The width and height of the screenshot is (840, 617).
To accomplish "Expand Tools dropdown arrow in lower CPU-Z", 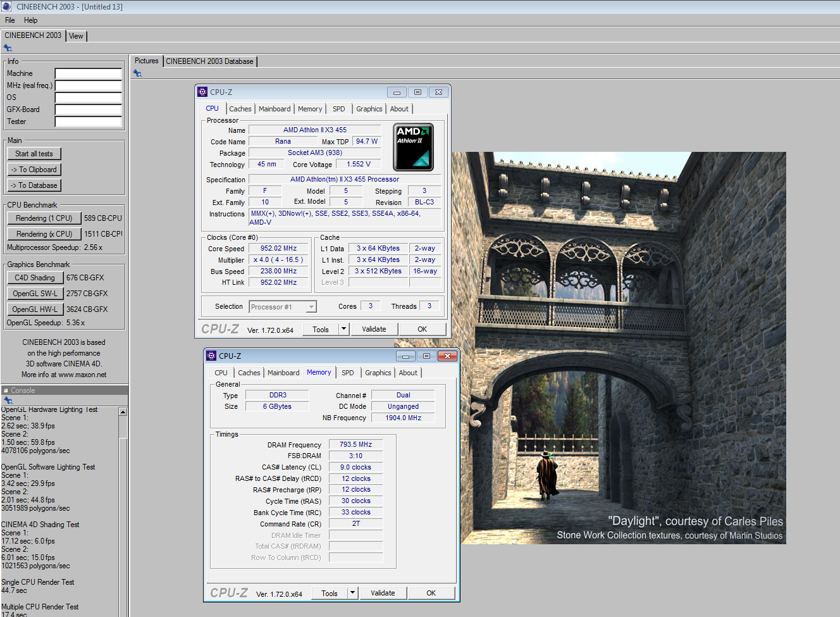I will 352,593.
